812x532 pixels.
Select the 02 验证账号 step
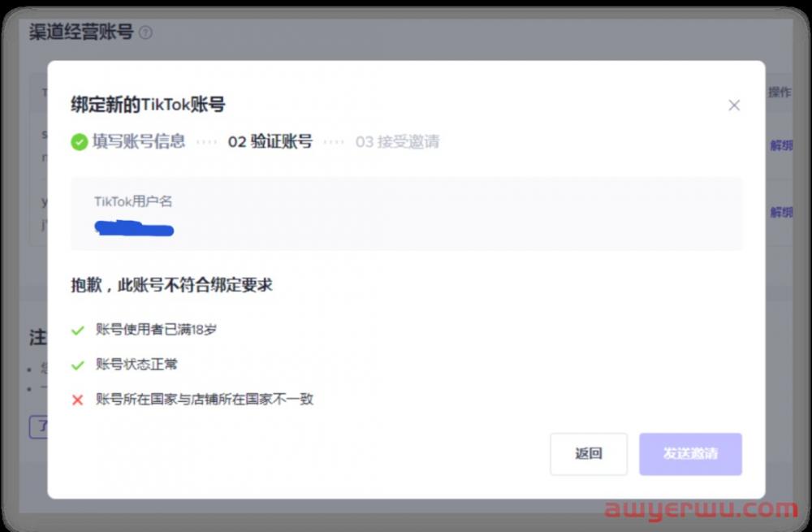tap(270, 142)
